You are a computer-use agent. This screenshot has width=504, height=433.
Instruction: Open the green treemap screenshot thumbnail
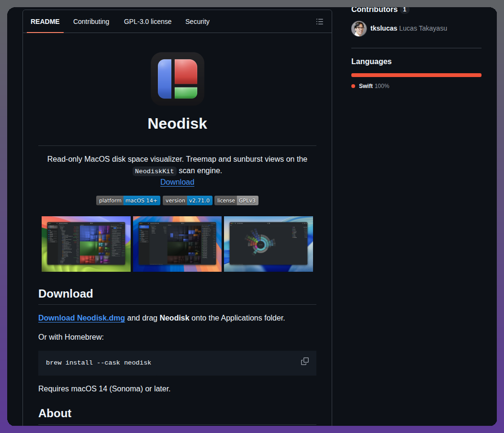pyautogui.click(x=86, y=244)
